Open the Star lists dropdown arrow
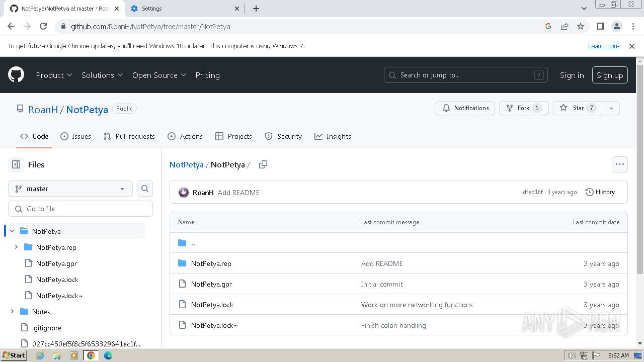 pyautogui.click(x=611, y=108)
